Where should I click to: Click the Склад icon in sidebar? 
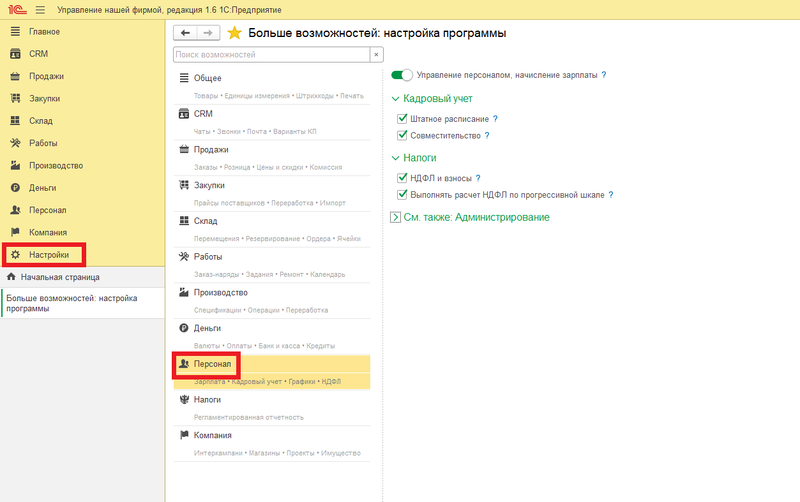click(15, 121)
